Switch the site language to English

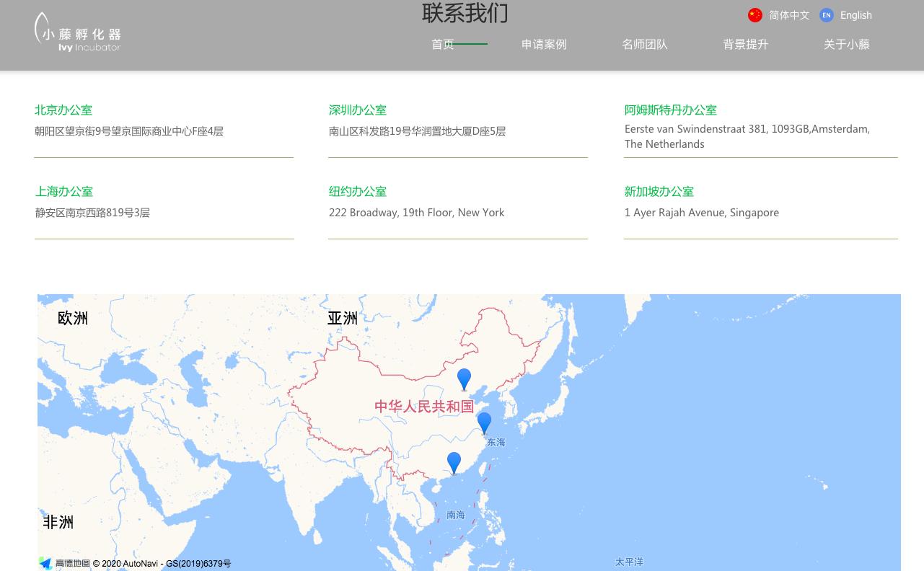[856, 15]
